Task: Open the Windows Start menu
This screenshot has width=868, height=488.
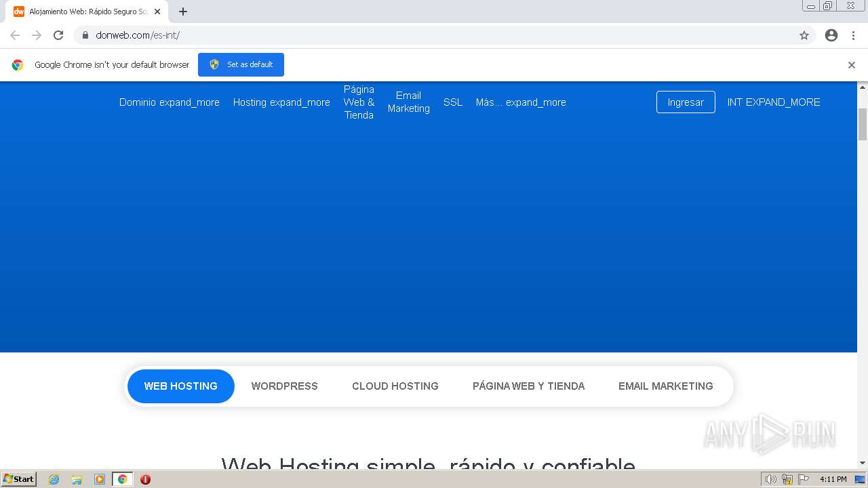Action: [x=19, y=479]
